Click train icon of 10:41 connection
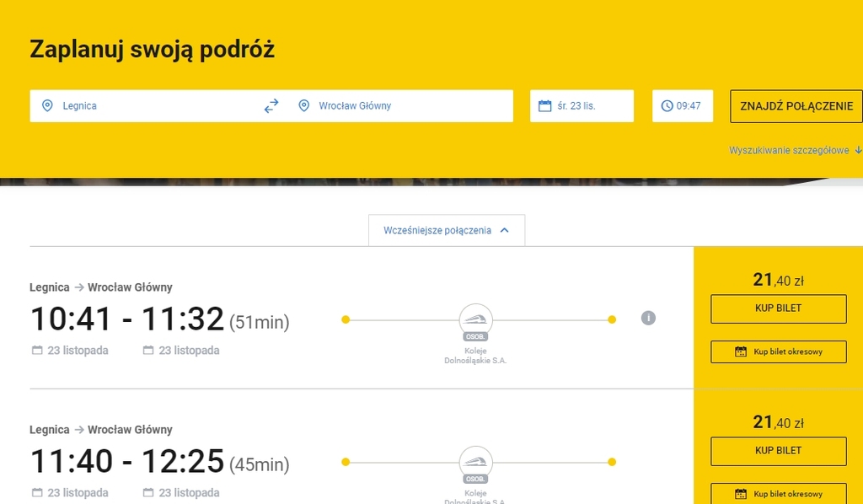Viewport: 863px width, 504px height. tap(475, 319)
